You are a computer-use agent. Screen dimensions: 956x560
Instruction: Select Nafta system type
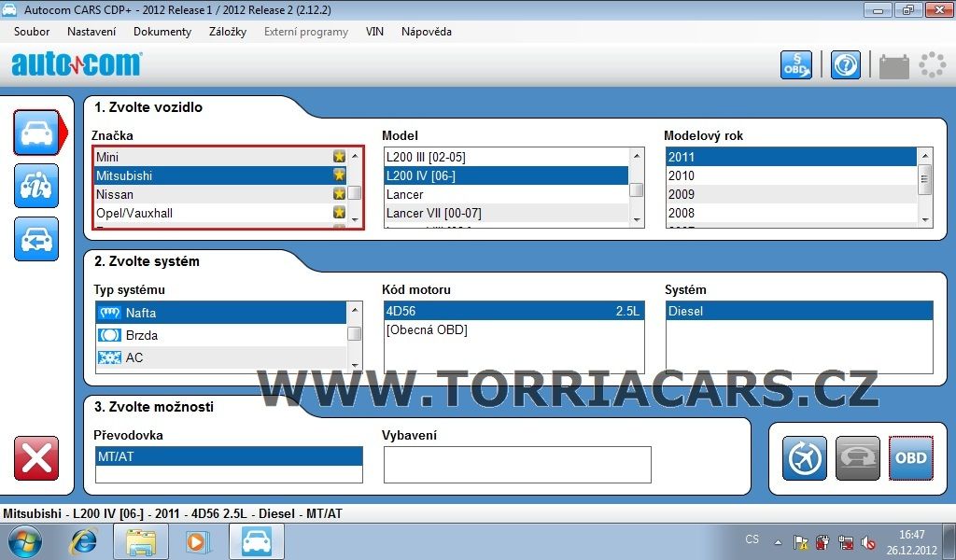(x=220, y=313)
